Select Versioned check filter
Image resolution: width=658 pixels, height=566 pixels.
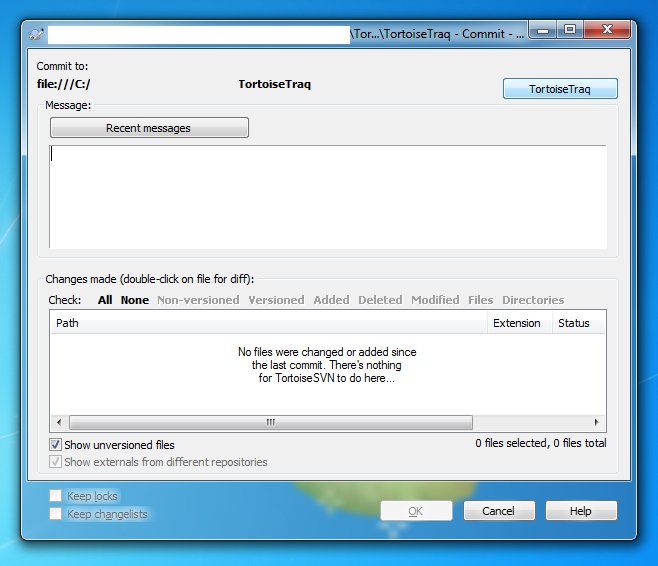coord(276,300)
